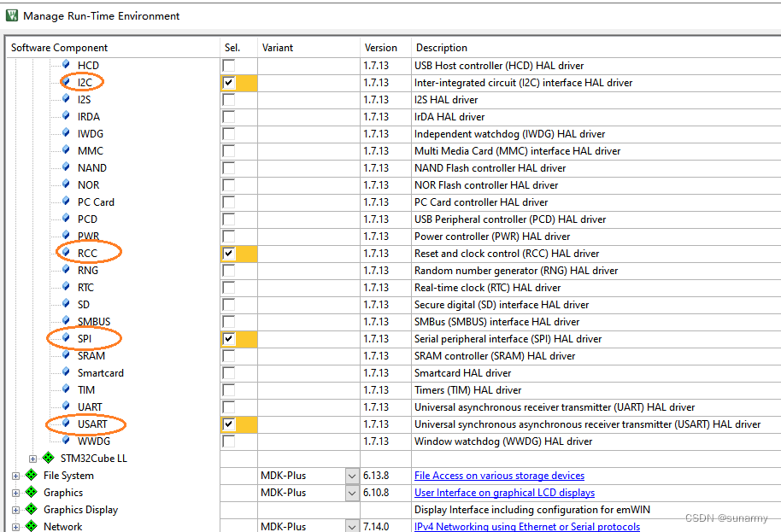Expand the Network tree node
Screen dimensions: 781x532
(x=16, y=527)
